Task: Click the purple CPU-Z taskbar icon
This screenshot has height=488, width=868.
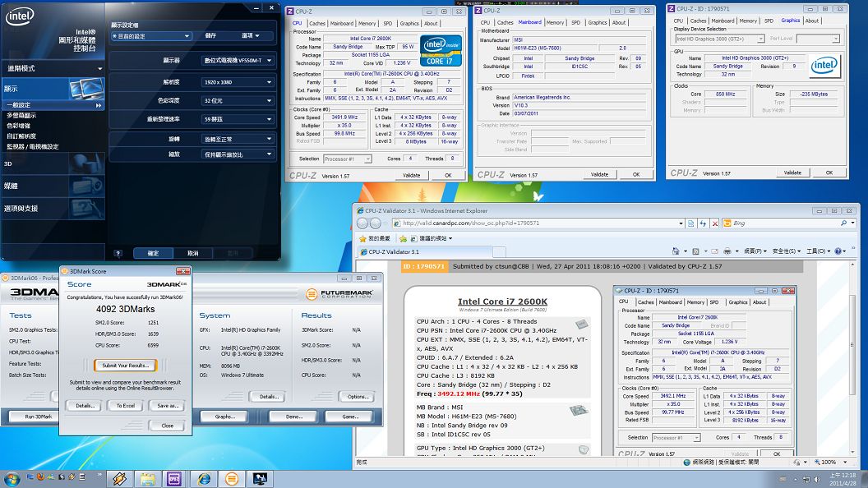Action: pyautogui.click(x=175, y=479)
